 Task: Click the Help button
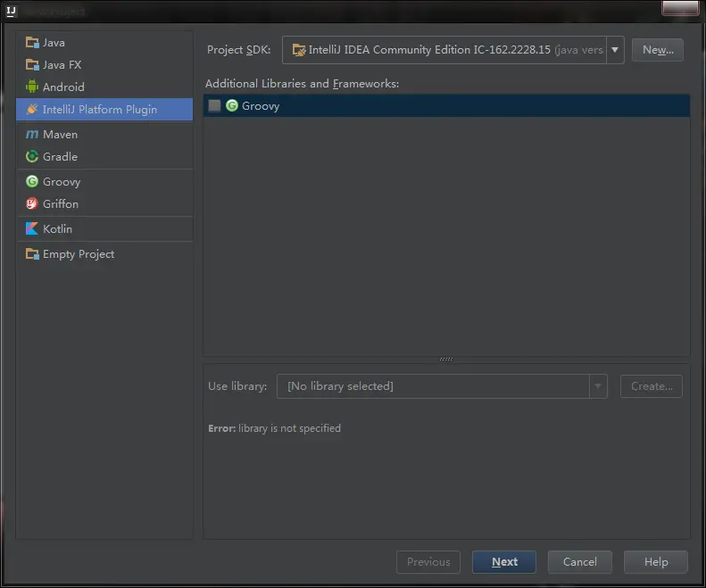pos(656,562)
